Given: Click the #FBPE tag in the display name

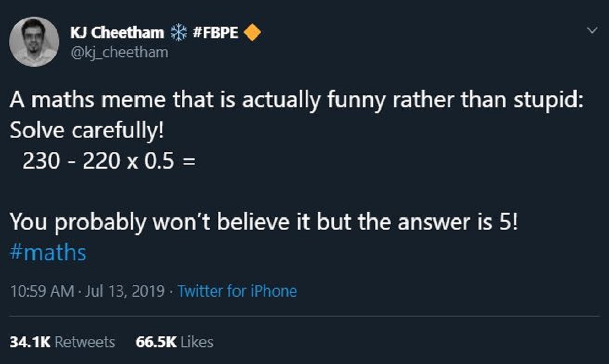Looking at the screenshot, I should 216,33.
